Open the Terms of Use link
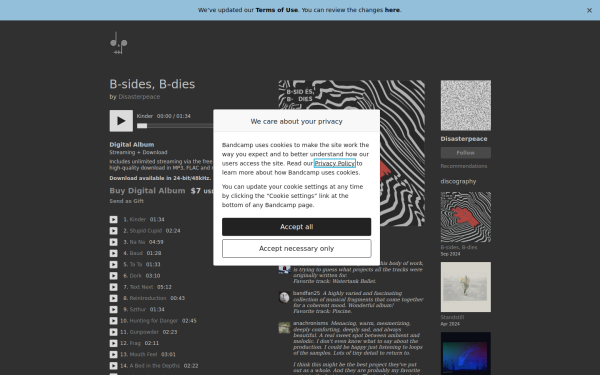Image resolution: width=600 pixels, height=375 pixels. point(276,10)
